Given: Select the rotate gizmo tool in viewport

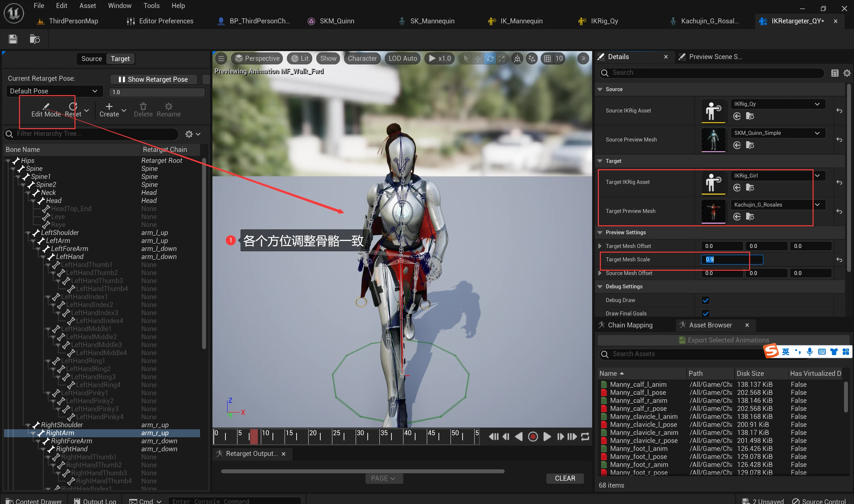Looking at the screenshot, I should click(490, 58).
